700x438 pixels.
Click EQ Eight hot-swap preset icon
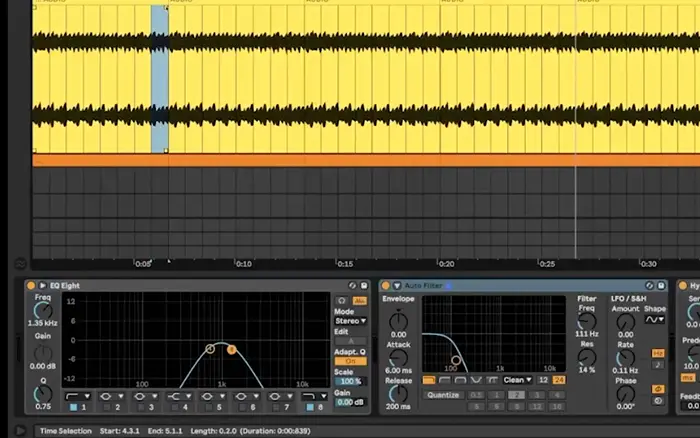click(x=353, y=285)
